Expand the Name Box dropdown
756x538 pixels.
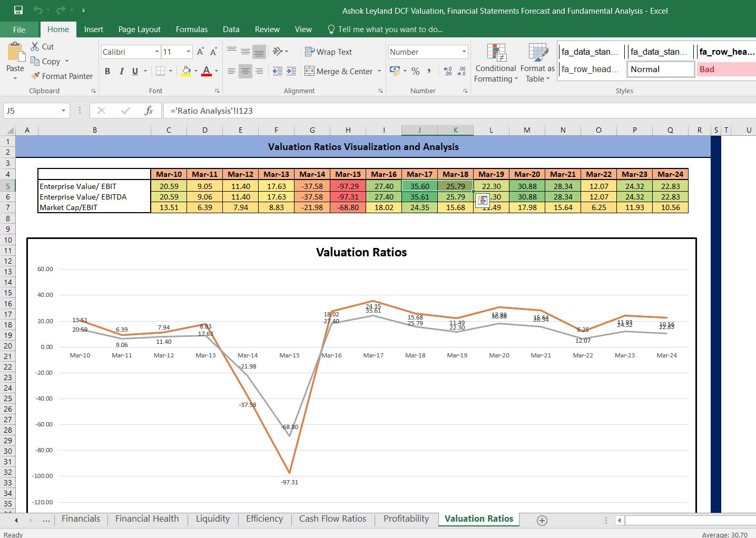click(x=63, y=111)
